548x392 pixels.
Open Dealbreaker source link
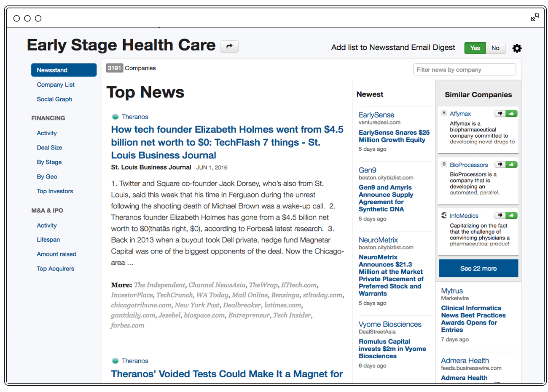click(242, 305)
